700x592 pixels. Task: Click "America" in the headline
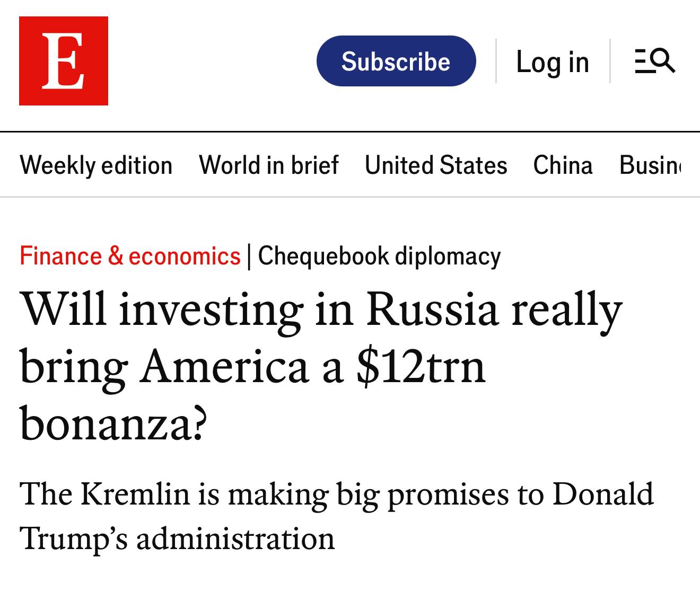coord(224,367)
